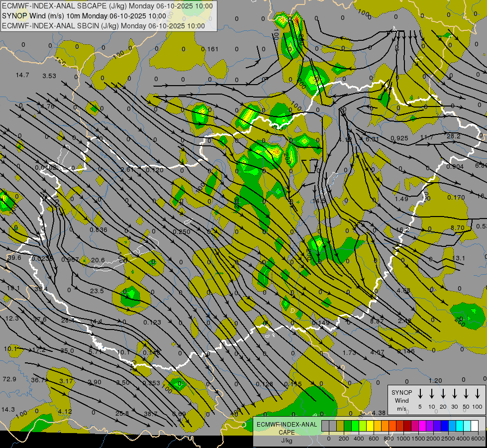Click the 8.70 value on the map
This screenshot has height=448, width=487.
tap(458, 228)
